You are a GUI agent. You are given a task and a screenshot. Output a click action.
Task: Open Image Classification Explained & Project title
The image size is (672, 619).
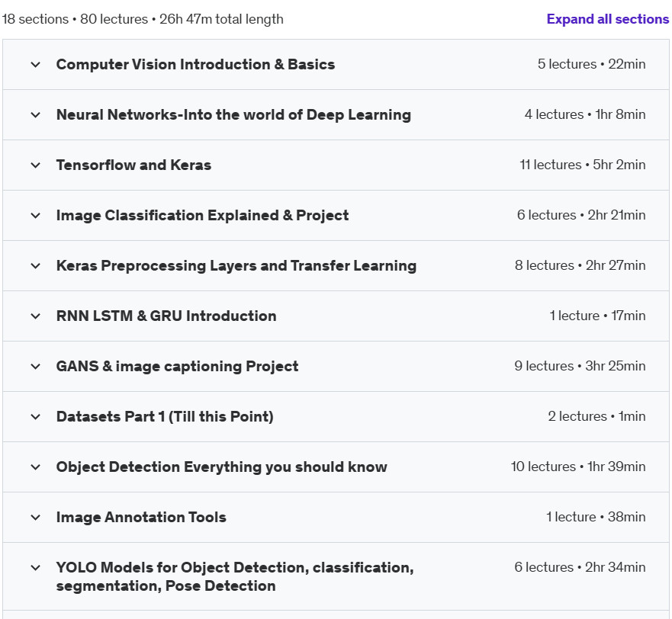(x=202, y=216)
